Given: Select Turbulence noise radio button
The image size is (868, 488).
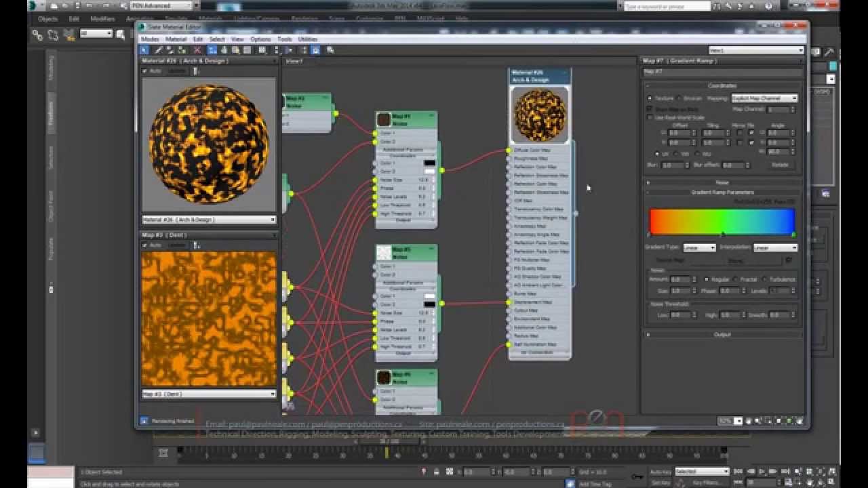Looking at the screenshot, I should coord(765,279).
